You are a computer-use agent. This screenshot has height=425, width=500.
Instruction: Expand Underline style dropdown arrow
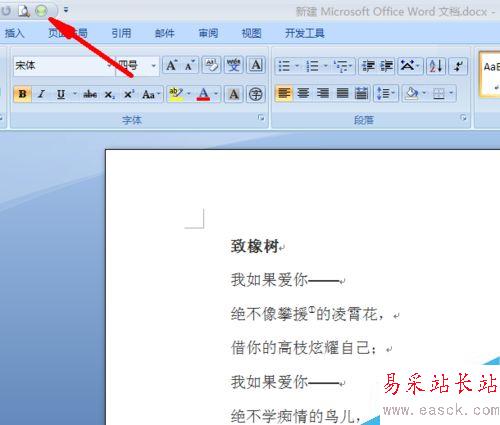[x=75, y=94]
